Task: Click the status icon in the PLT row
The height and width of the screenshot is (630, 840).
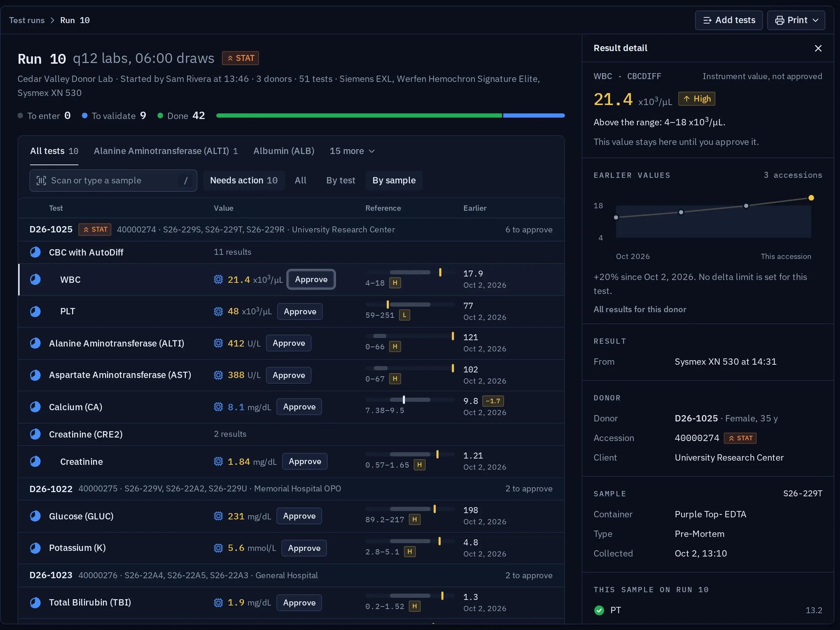Action: 35,311
